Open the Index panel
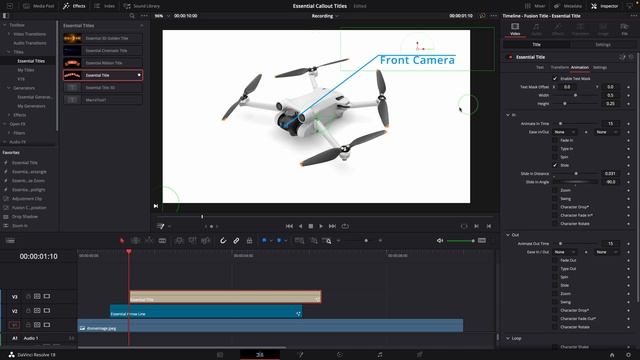The width and height of the screenshot is (640, 360). point(104,6)
